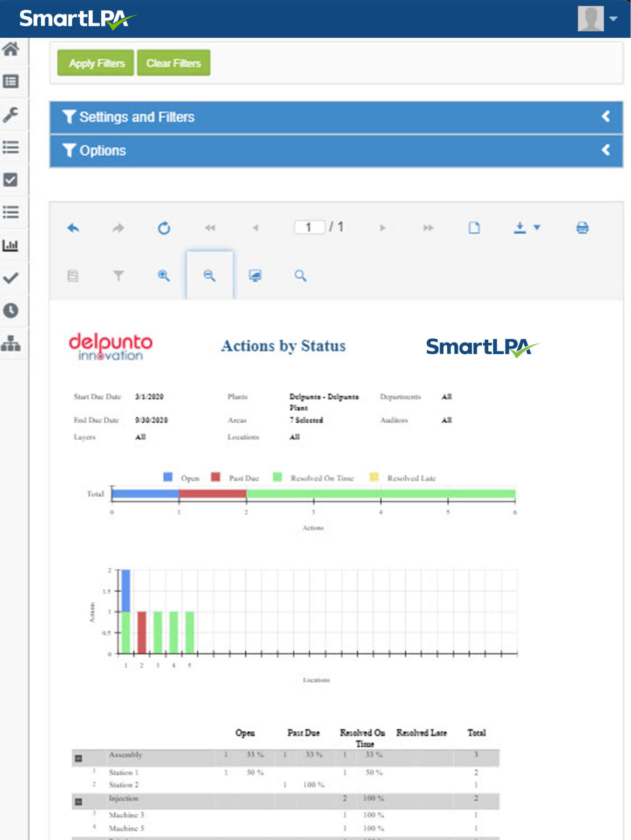Open the Home icon in sidebar

[x=11, y=49]
